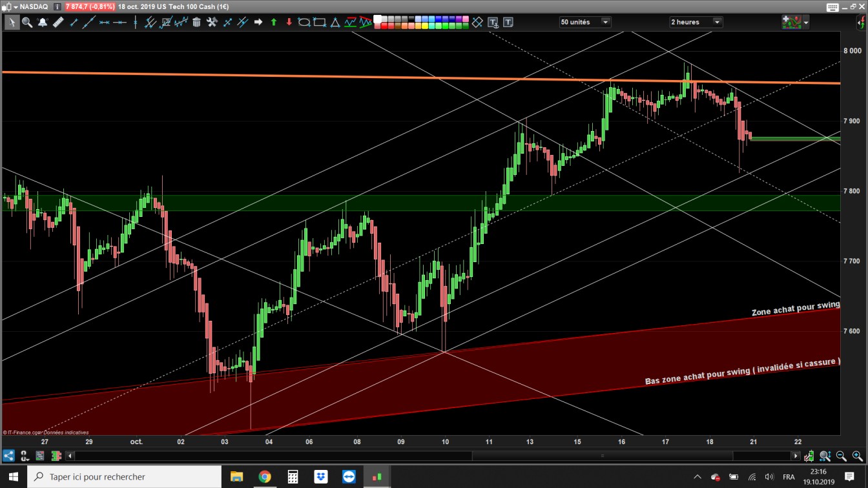The width and height of the screenshot is (868, 488).
Task: Open the alert bell tool
Action: [43, 22]
